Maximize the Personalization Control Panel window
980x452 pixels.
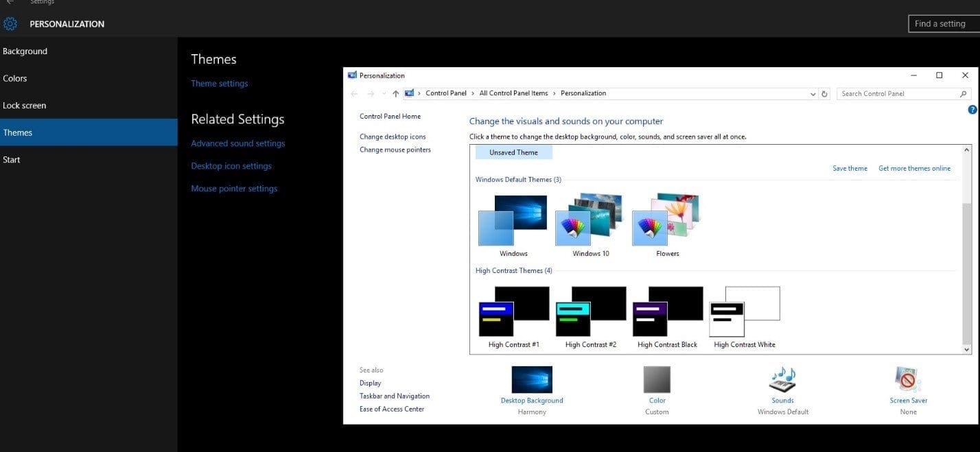pyautogui.click(x=940, y=75)
